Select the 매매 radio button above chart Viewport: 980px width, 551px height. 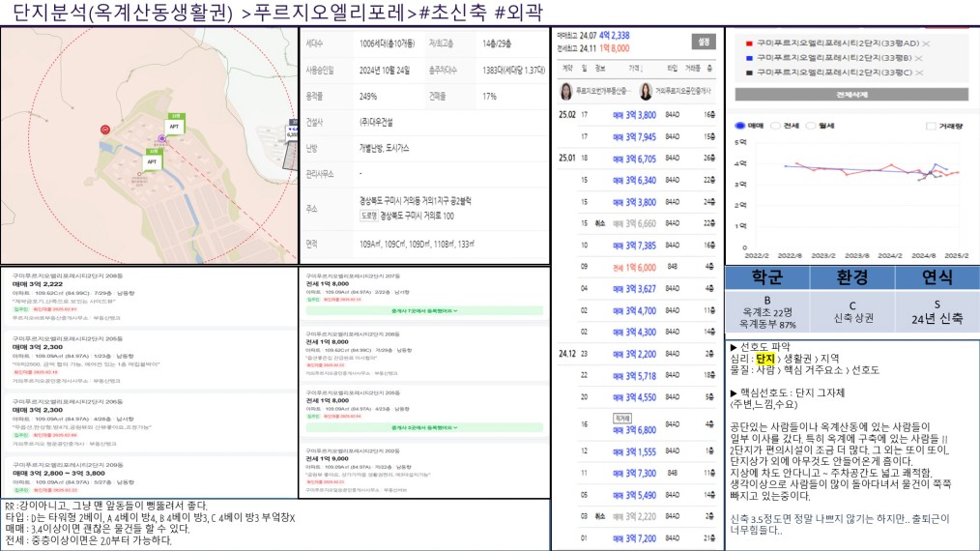point(740,126)
